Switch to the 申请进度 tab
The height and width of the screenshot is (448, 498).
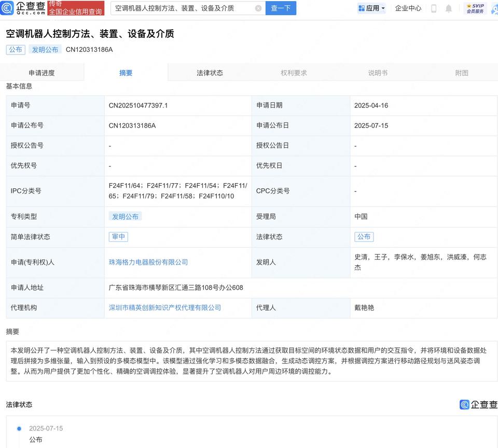pyautogui.click(x=42, y=73)
